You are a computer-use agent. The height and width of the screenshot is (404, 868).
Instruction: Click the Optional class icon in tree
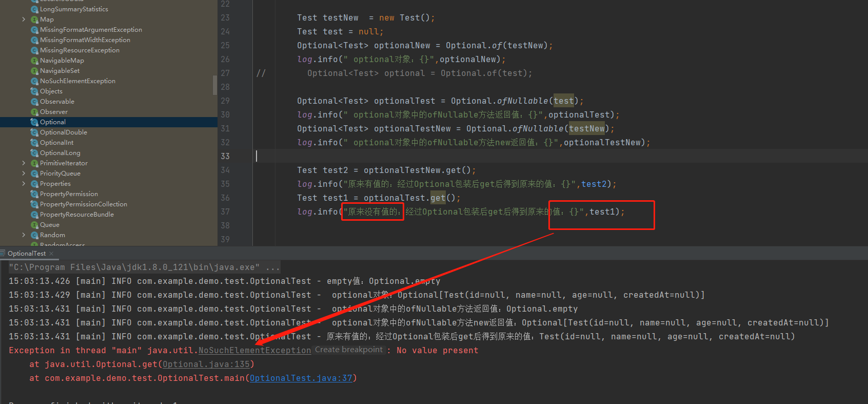pos(35,122)
